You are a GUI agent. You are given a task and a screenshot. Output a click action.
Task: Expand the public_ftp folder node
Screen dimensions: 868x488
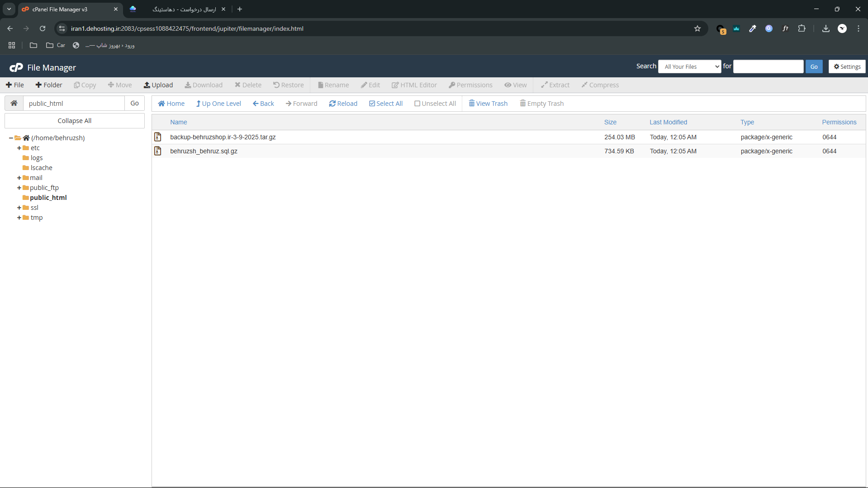pos(19,188)
